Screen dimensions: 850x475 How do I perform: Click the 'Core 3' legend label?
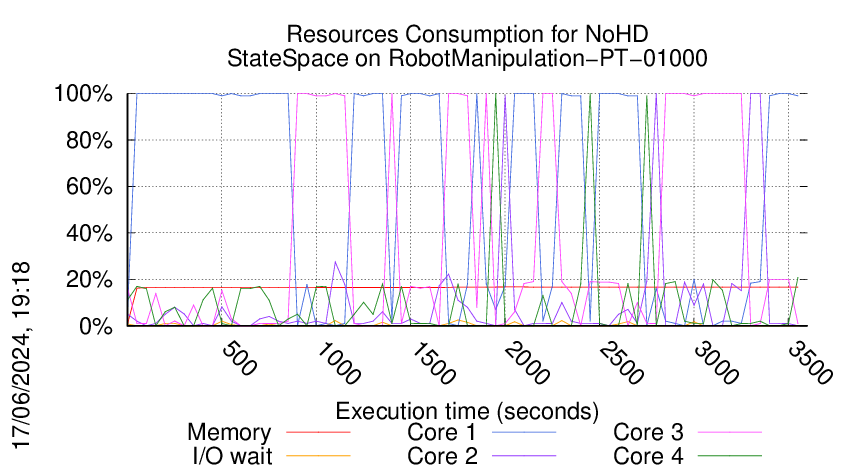point(648,433)
